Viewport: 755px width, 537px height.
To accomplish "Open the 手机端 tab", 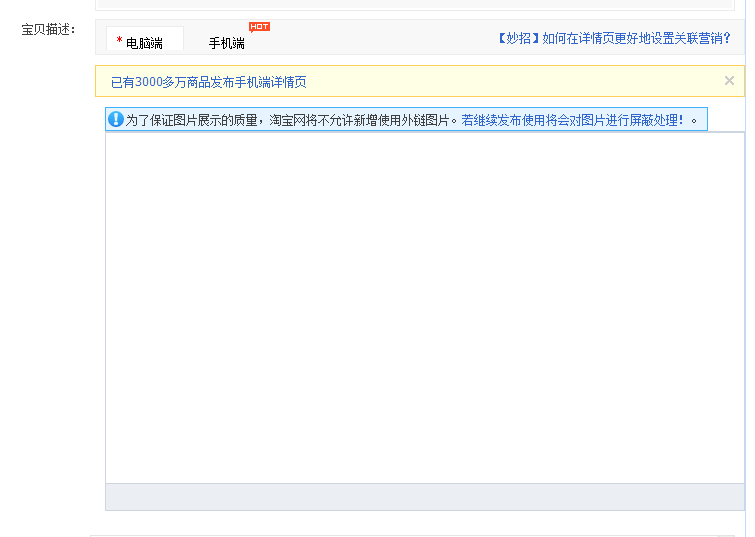I will click(226, 43).
